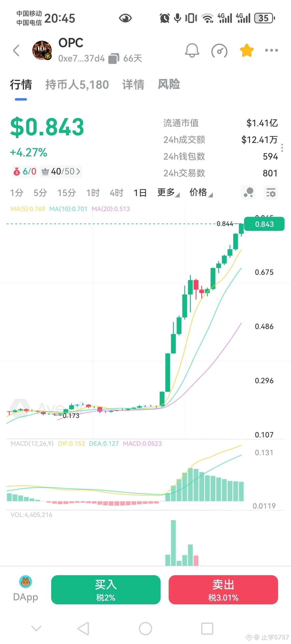This screenshot has height=644, width=291.
Task: Select the 1日 chart interval
Action: tap(140, 193)
